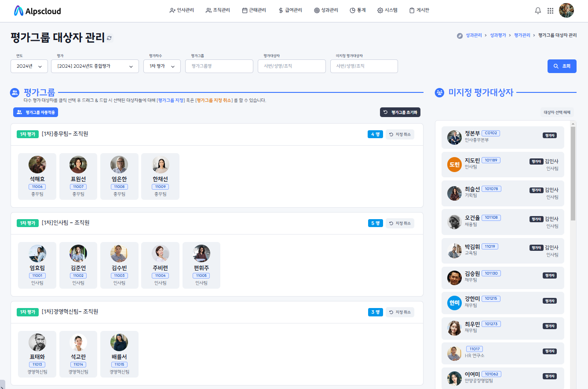
Task: Click the refresh icon beside page title
Action: pyautogui.click(x=109, y=38)
